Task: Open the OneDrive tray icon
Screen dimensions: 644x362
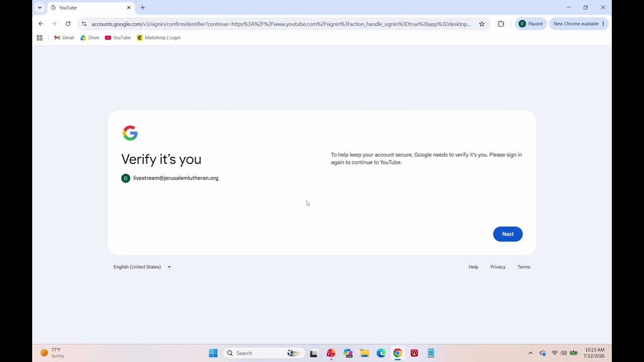Action: (542, 353)
